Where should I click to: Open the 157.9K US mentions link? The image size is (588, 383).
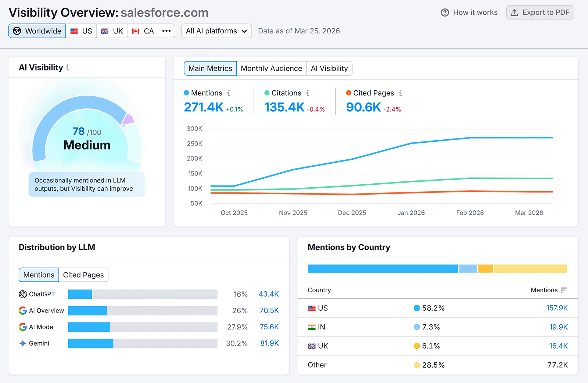pyautogui.click(x=557, y=308)
